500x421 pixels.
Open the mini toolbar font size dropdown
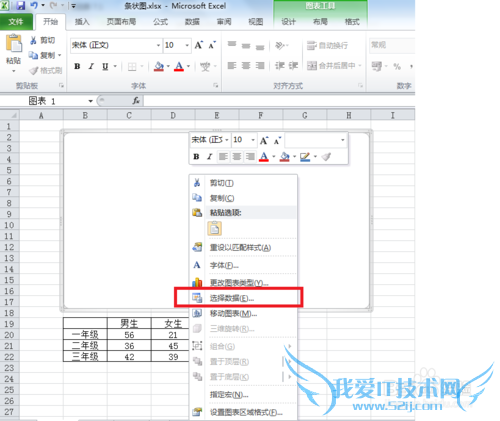pyautogui.click(x=253, y=140)
